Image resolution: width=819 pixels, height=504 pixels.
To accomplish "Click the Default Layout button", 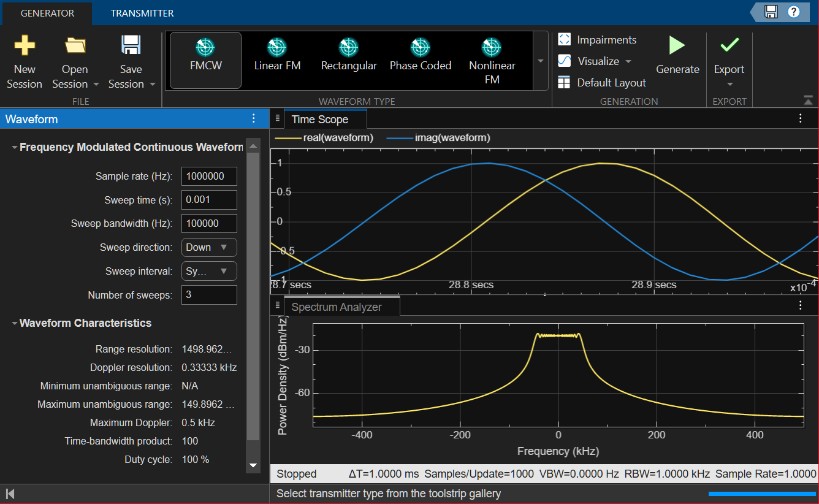I will 602,83.
